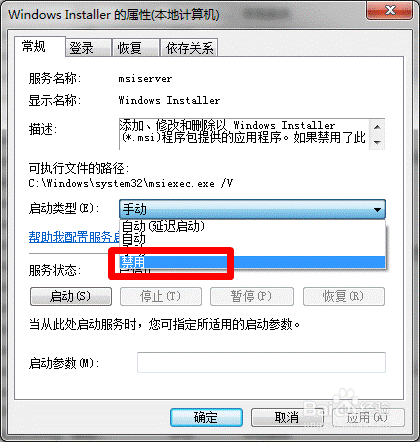420x442 pixels.
Task: Click the description box scroll-down arrow
Action: click(377, 142)
